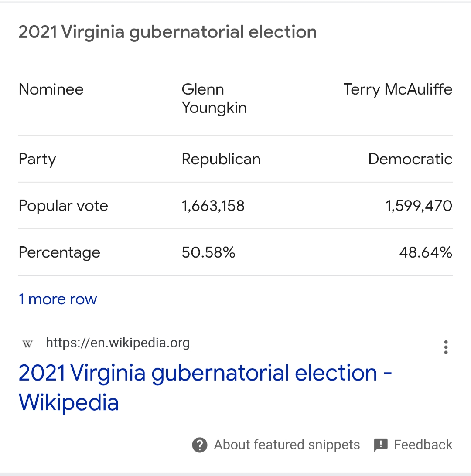471x476 pixels.
Task: Click the en.wikipedia.org URL text
Action: (x=117, y=343)
